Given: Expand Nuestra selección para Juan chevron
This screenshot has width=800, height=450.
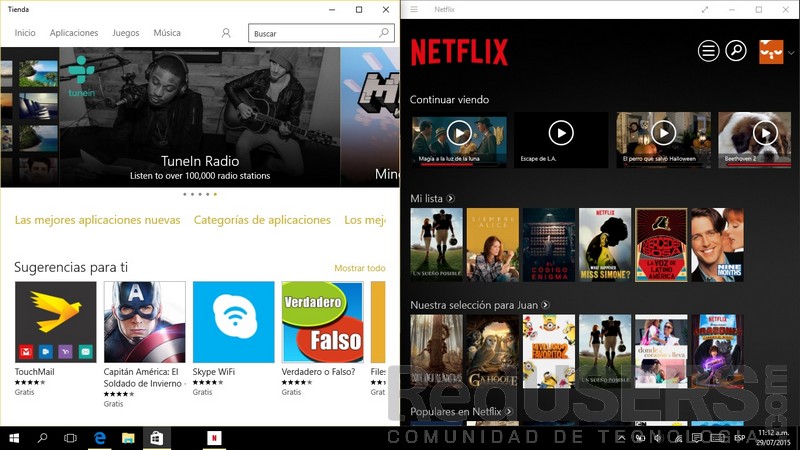Looking at the screenshot, I should (546, 304).
